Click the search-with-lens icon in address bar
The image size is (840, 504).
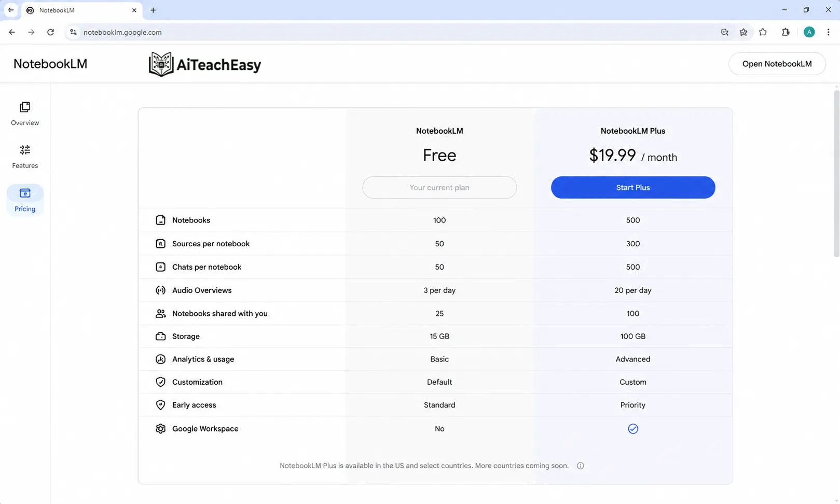pyautogui.click(x=725, y=32)
